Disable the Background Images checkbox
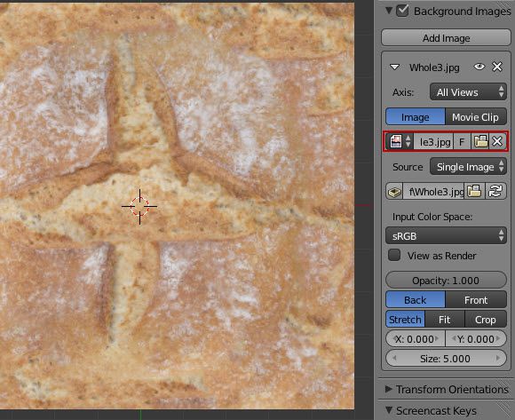Screen dimensions: 515x420 (x=402, y=11)
